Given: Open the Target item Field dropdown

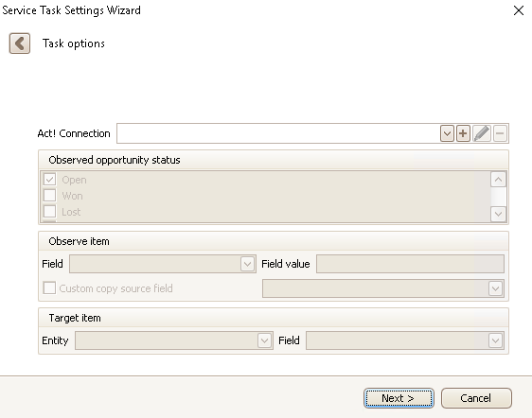Looking at the screenshot, I should pyautogui.click(x=495, y=340).
